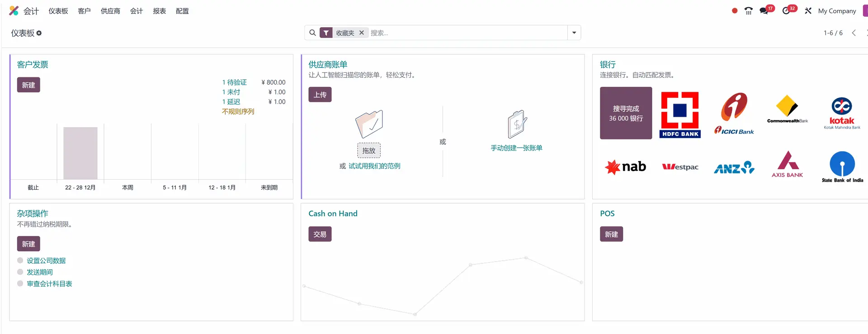Open the 仪表板 menu
Viewport: 868px width, 334px height.
coord(58,11)
